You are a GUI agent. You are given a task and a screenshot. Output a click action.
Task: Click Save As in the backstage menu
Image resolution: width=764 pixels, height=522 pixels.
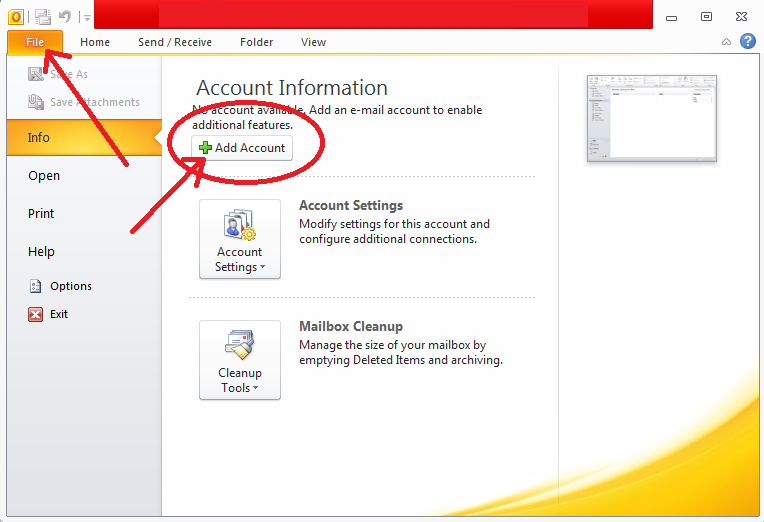pyautogui.click(x=58, y=74)
